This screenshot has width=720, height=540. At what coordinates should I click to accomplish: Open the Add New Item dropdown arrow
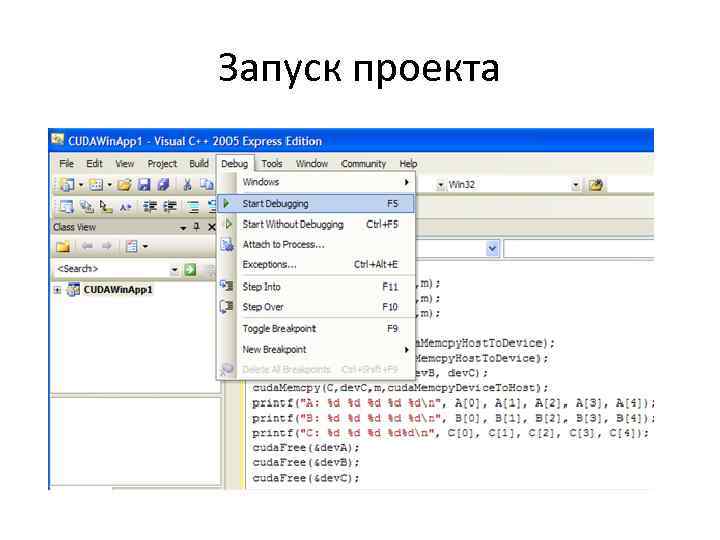[x=109, y=185]
